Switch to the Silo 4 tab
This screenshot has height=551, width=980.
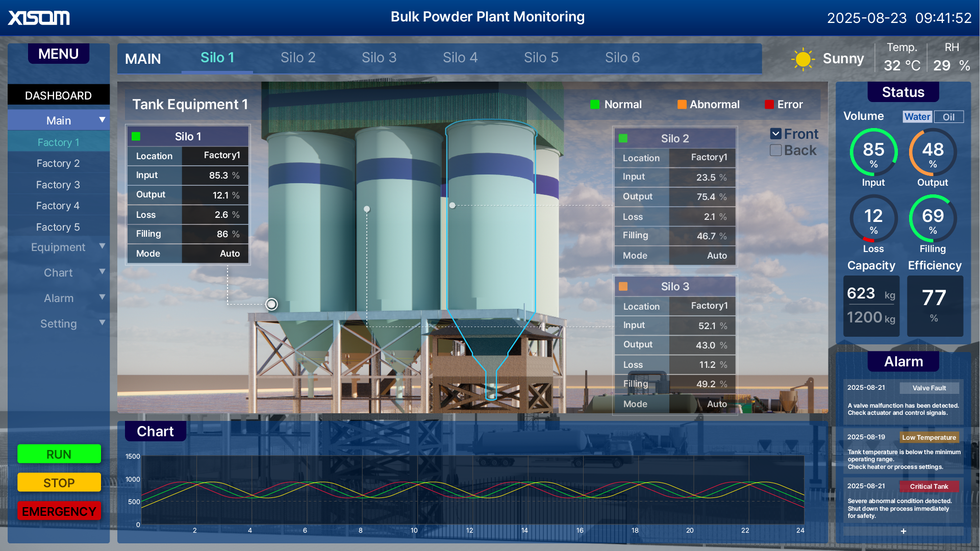pos(460,58)
